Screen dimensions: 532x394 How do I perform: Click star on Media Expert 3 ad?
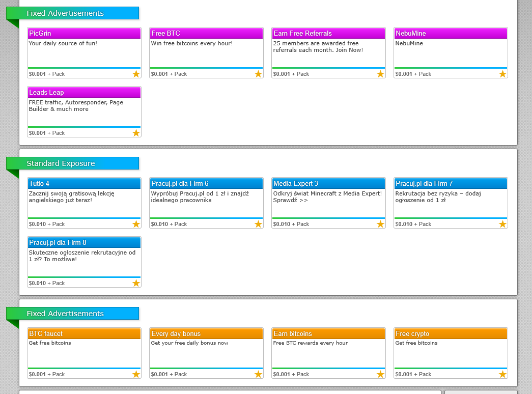pyautogui.click(x=380, y=224)
